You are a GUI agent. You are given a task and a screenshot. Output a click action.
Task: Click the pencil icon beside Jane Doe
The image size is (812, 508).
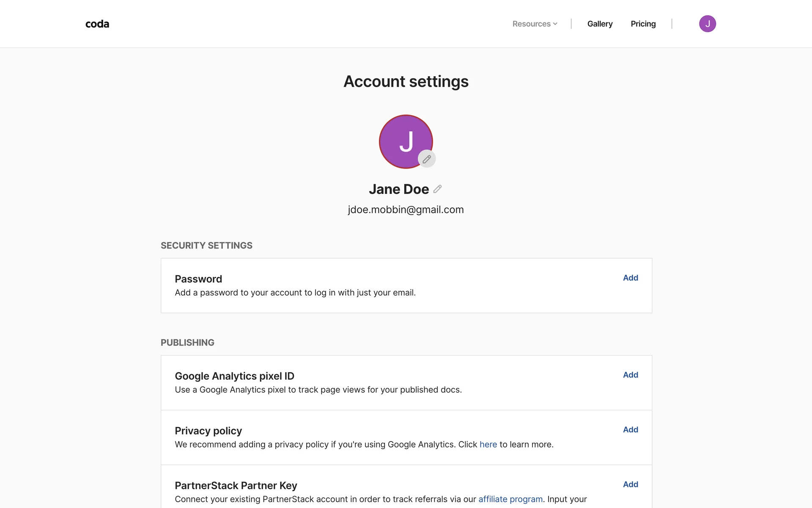[x=438, y=189]
